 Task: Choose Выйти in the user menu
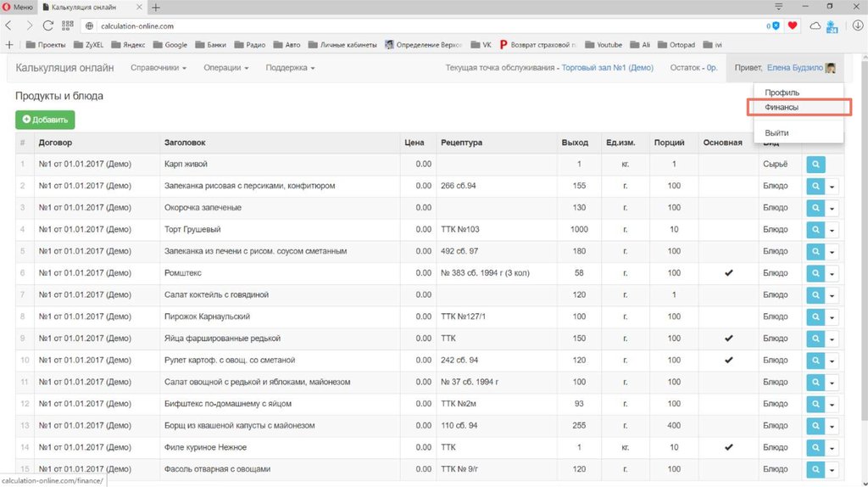pyautogui.click(x=776, y=133)
